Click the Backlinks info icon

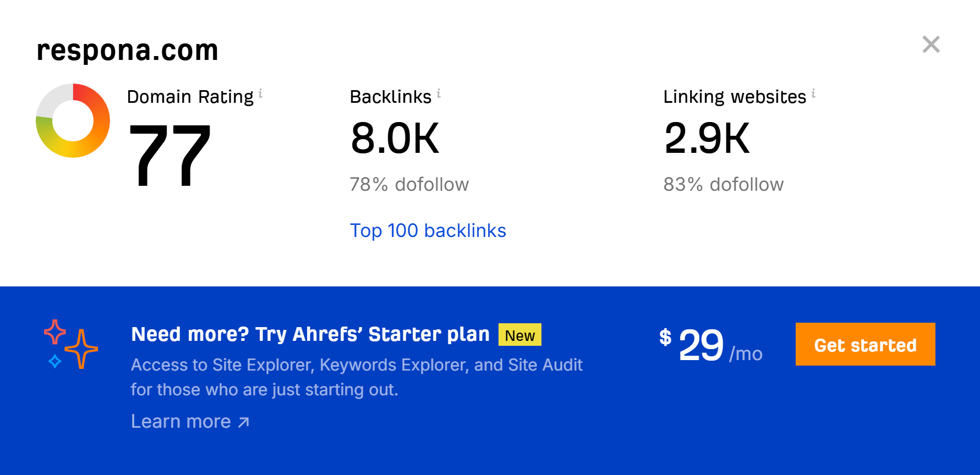[439, 93]
